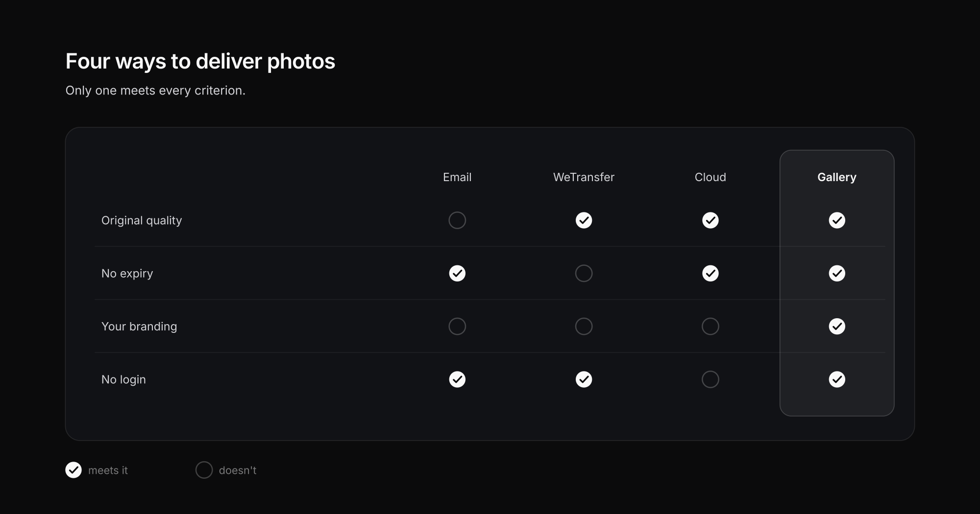
Task: Click the checkmark for Gallery No login
Action: point(837,379)
